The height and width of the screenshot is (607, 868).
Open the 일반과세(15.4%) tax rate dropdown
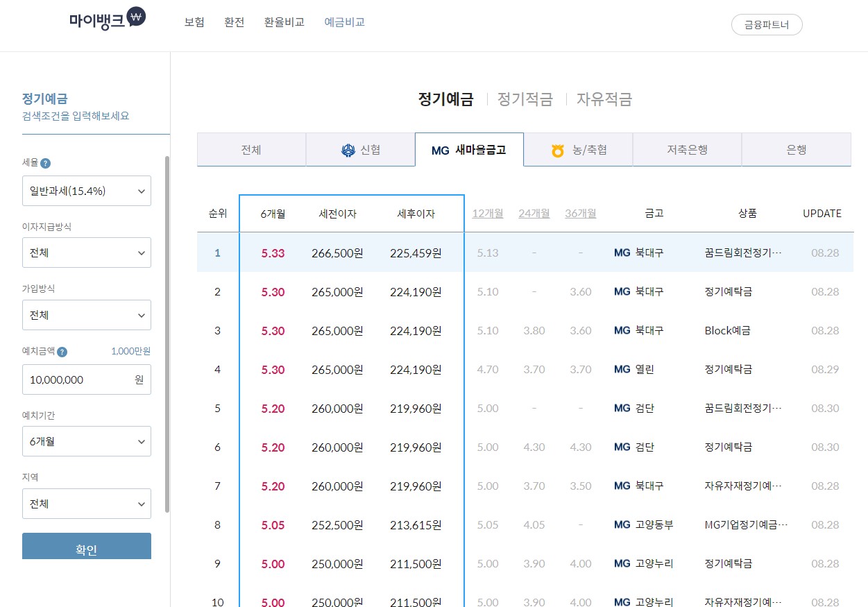pos(86,191)
